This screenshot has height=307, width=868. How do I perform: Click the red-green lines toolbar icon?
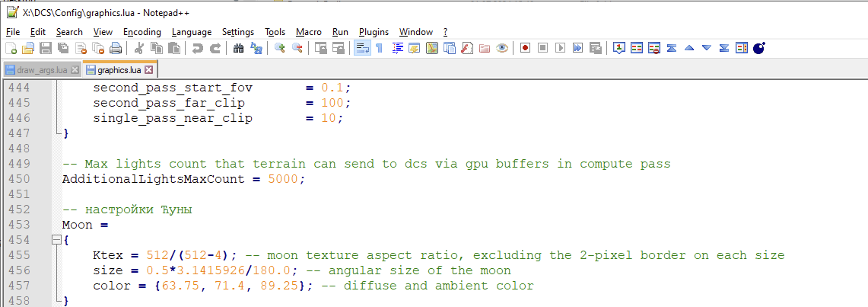[x=637, y=48]
